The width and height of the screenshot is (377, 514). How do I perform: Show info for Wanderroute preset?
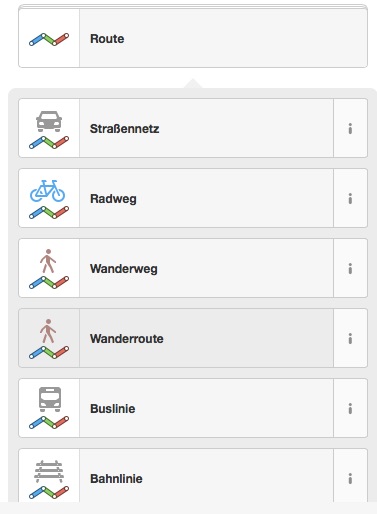[350, 338]
